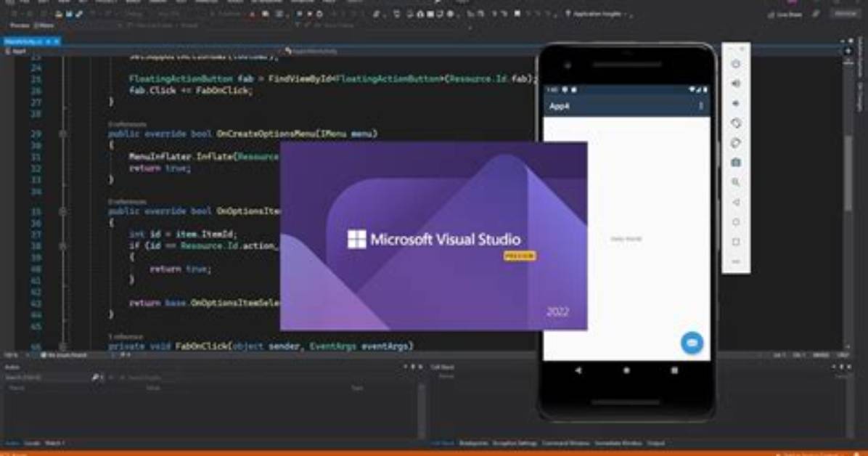Tap the Android recents navigation button on phone
Viewport: 868px width, 456px height.
(674, 370)
